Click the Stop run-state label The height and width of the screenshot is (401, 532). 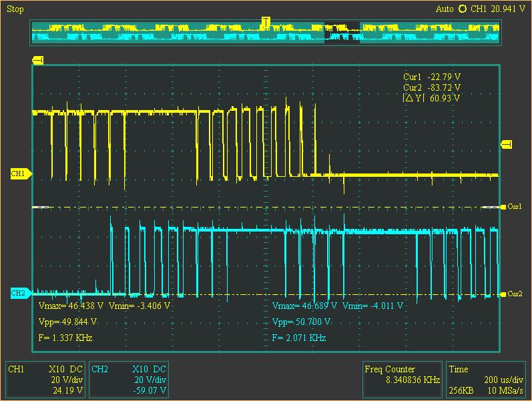(x=15, y=9)
